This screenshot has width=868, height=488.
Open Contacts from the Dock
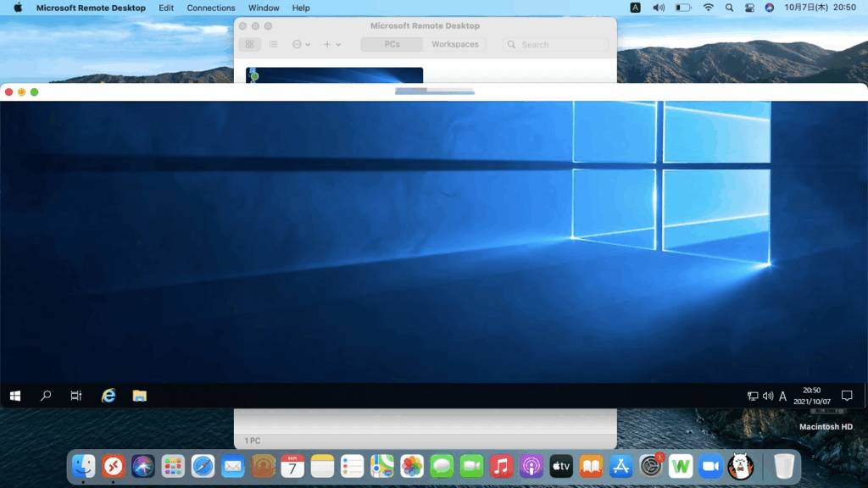[x=263, y=467]
